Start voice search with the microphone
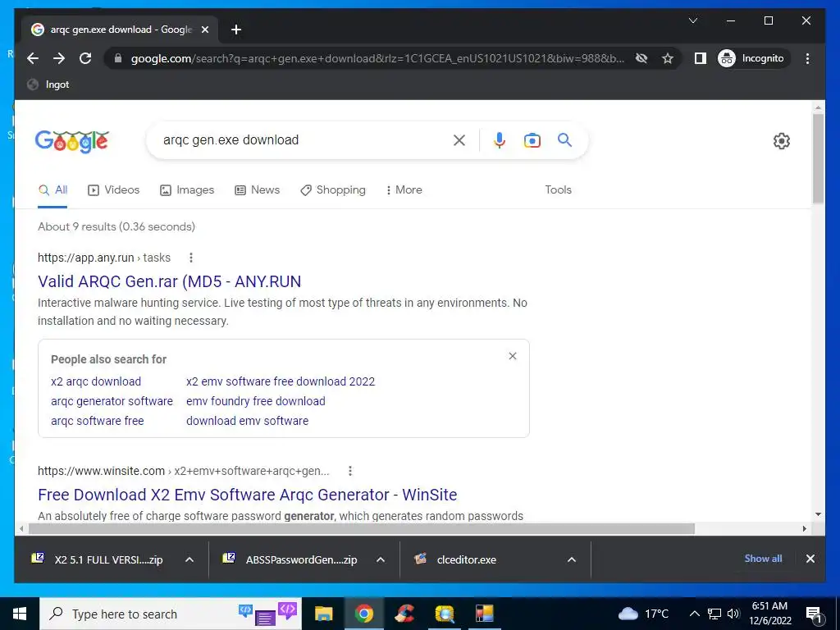The height and width of the screenshot is (630, 840). (x=500, y=140)
